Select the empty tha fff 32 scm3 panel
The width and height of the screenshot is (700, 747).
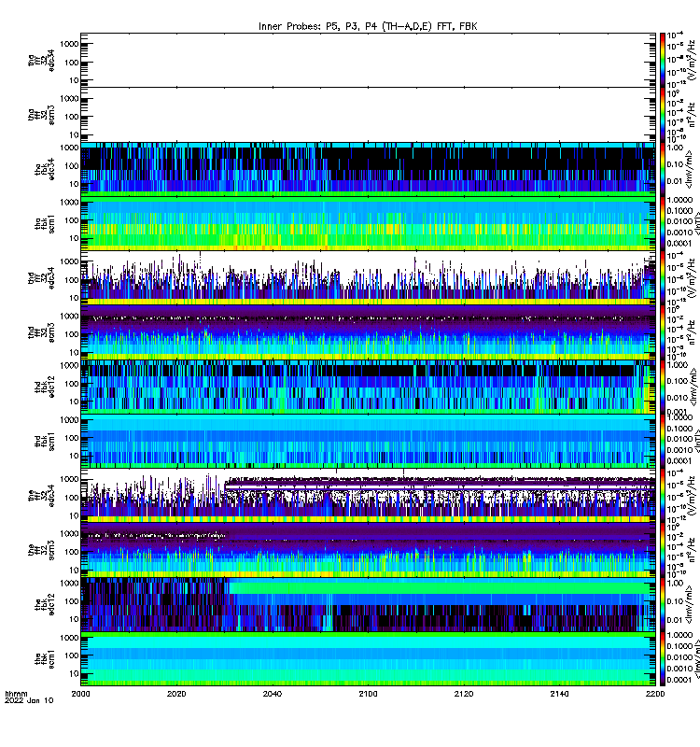click(368, 114)
